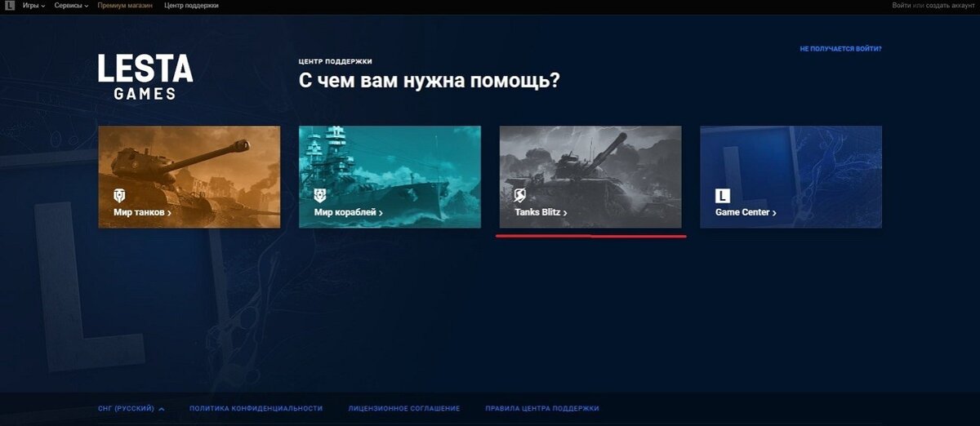The width and height of the screenshot is (980, 426).
Task: Click the Мир танков emblem icon
Action: coord(119,196)
